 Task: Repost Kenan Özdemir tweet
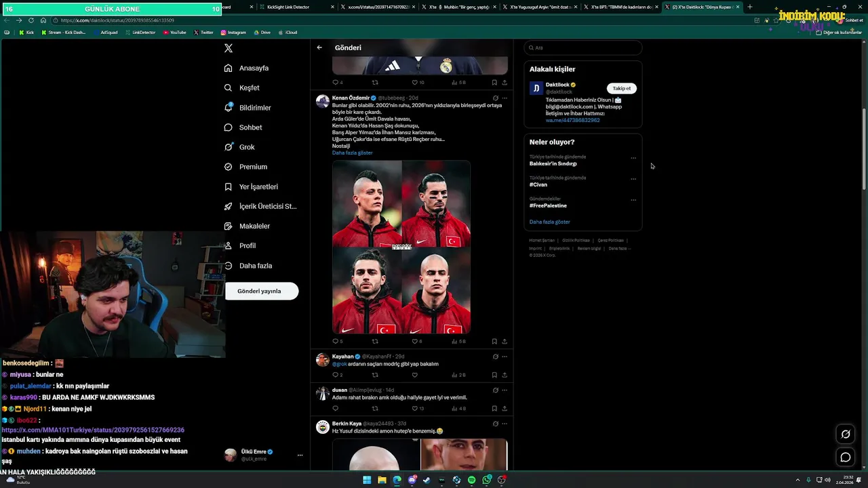(x=375, y=341)
